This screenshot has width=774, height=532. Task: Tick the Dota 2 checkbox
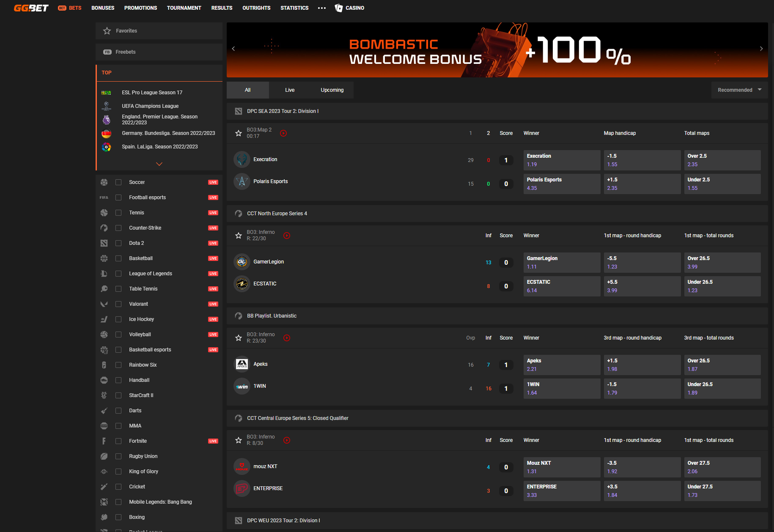(x=118, y=243)
